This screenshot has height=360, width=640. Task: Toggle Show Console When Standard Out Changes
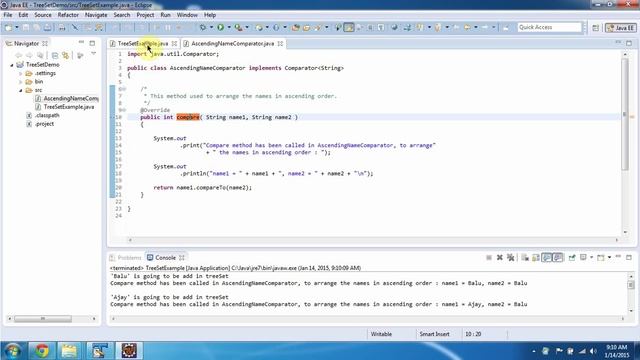[x=547, y=258]
